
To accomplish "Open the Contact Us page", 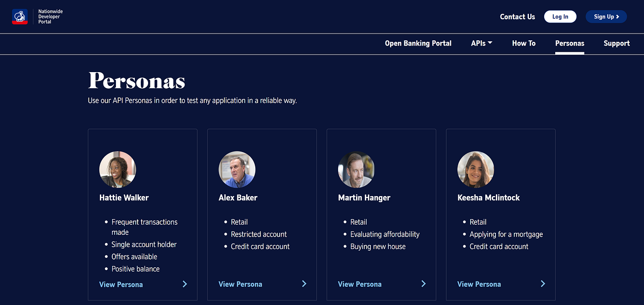I will 517,17.
